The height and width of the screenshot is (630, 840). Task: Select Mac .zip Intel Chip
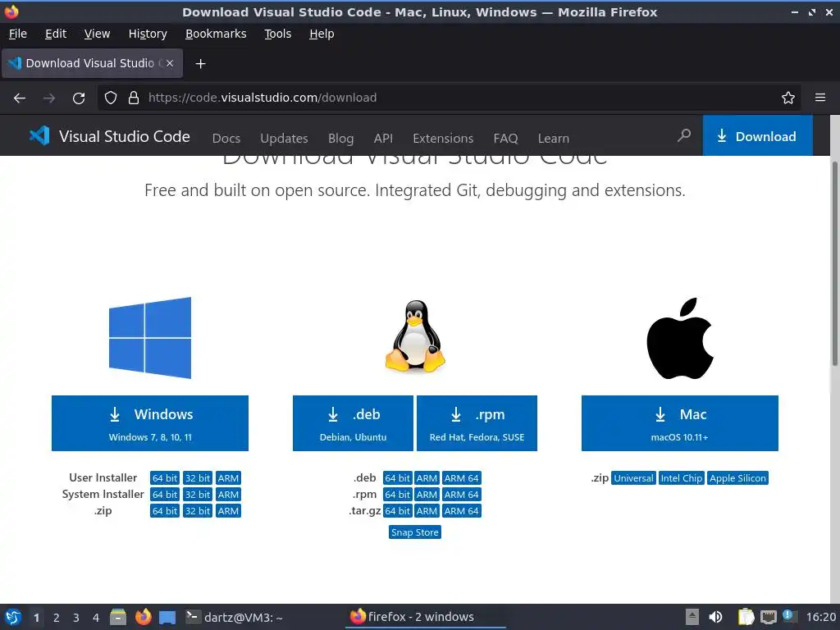pos(682,478)
